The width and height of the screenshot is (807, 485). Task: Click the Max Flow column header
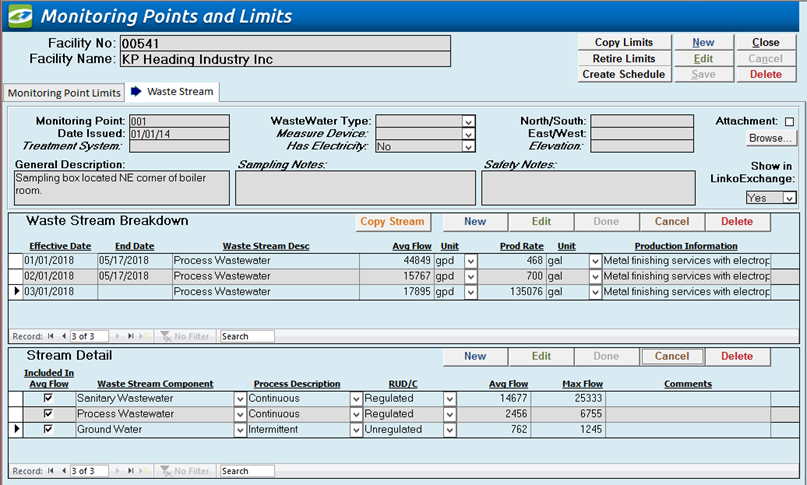tap(582, 384)
